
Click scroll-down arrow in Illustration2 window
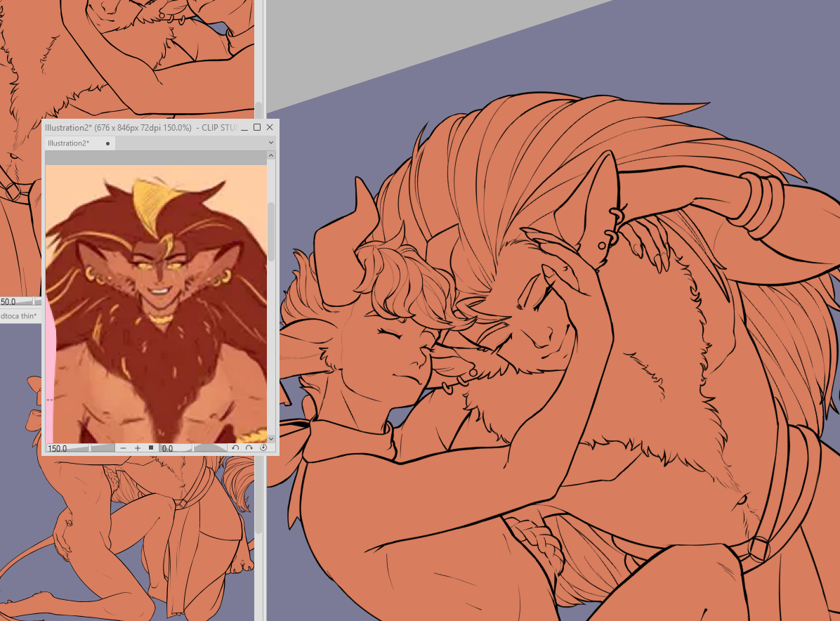[271, 438]
